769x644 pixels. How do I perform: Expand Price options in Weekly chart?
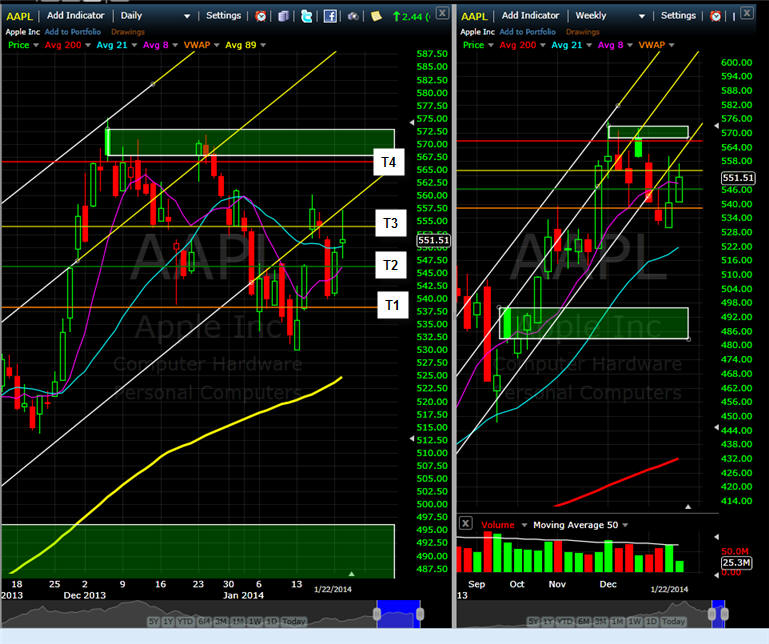point(490,45)
